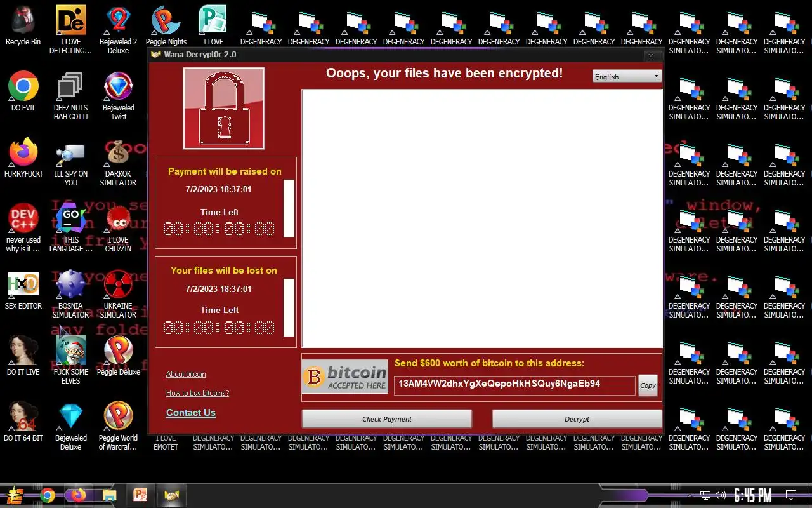Open the volume control in system tray

pyautogui.click(x=721, y=495)
